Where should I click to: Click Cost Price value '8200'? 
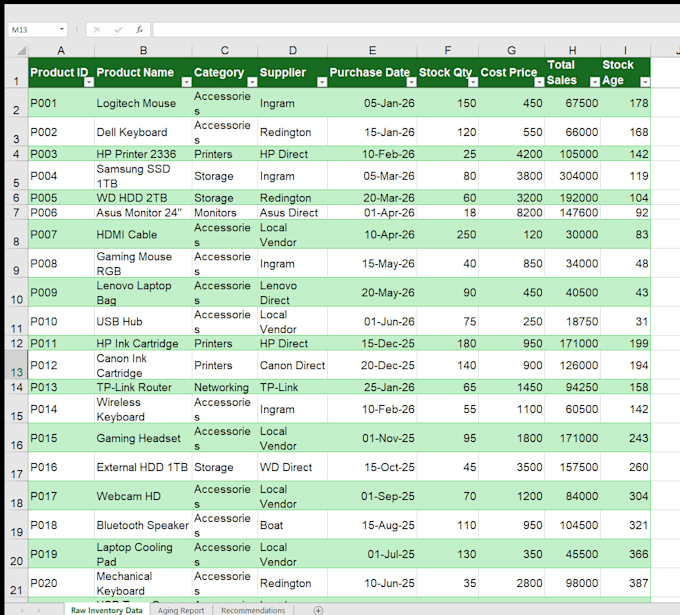[512, 213]
